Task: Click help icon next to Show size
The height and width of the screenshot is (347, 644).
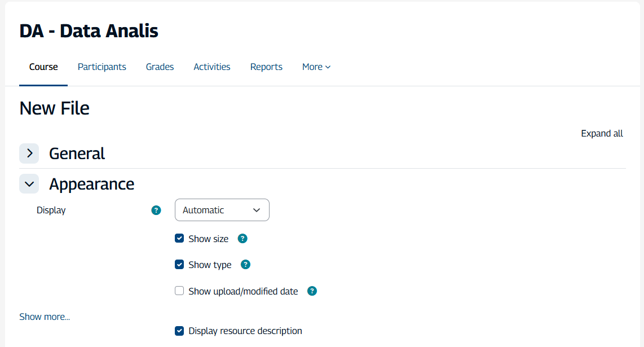Action: [242, 239]
